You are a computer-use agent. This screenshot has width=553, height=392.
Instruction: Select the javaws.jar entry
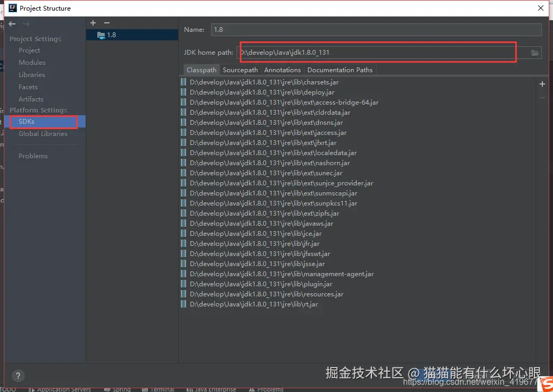pyautogui.click(x=261, y=224)
